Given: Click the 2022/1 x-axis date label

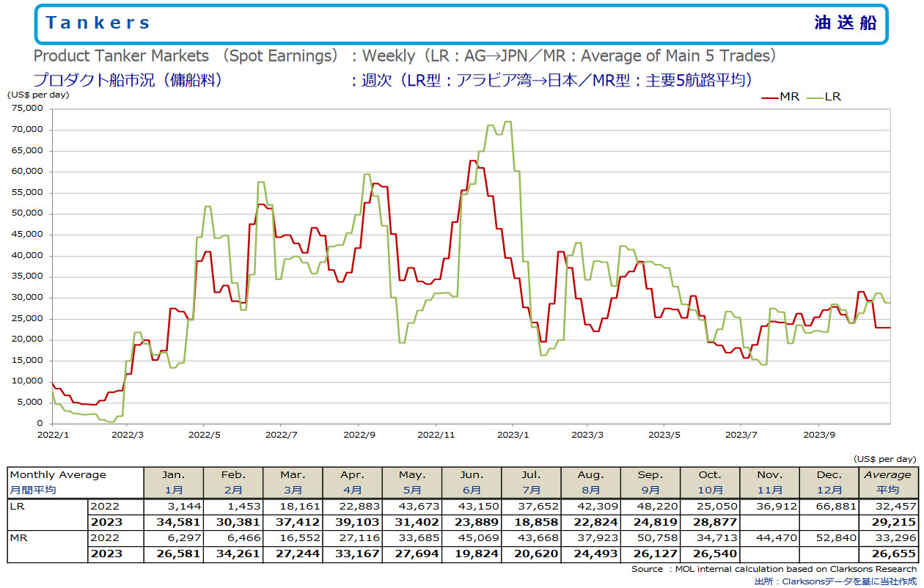Looking at the screenshot, I should tap(52, 434).
